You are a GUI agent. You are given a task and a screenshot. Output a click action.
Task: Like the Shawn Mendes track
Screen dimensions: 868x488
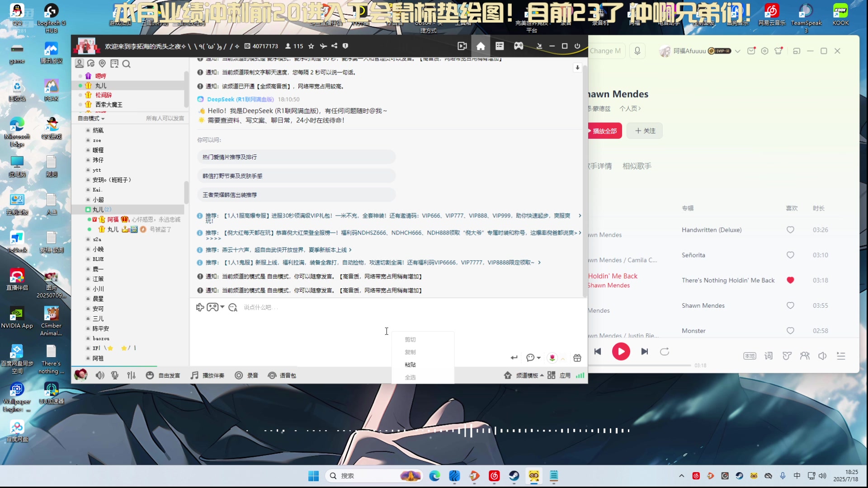(x=790, y=305)
